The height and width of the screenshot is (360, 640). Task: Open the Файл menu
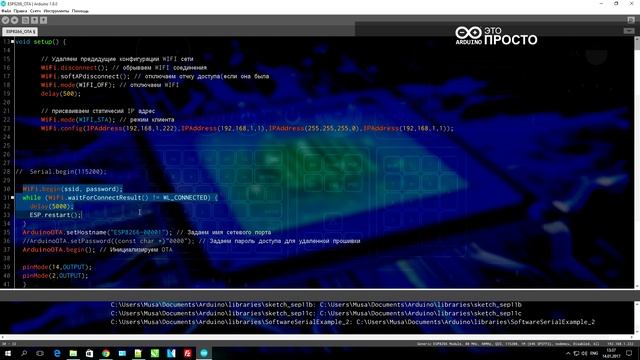point(6,11)
